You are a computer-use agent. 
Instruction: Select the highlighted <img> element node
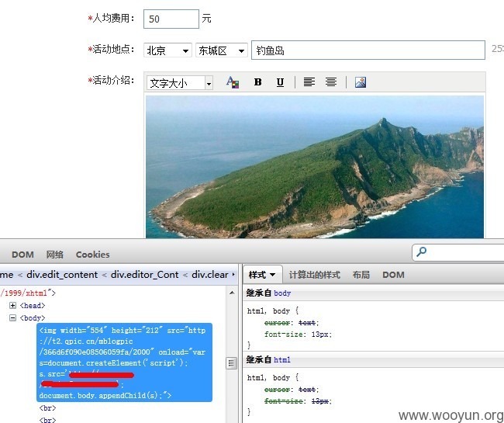(124, 362)
